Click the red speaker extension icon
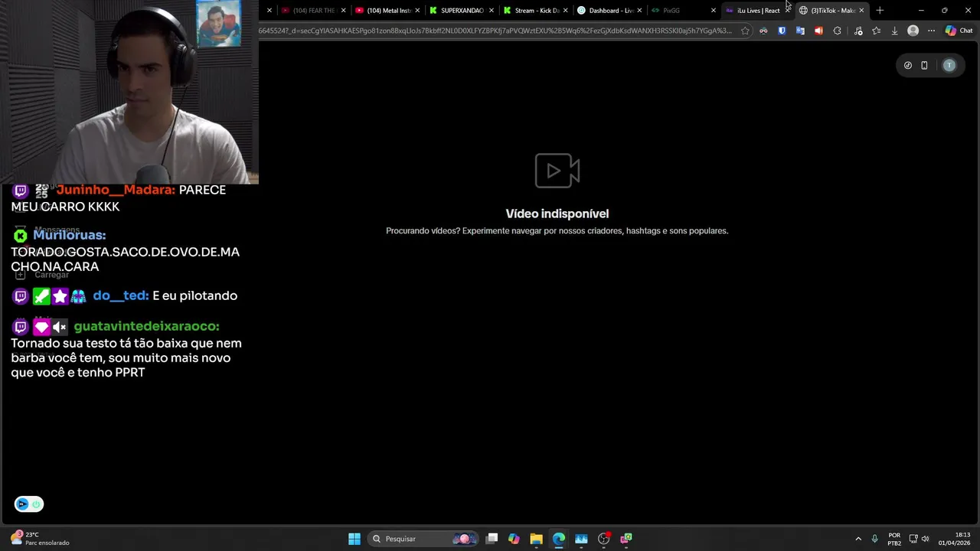980x551 pixels. pos(818,31)
